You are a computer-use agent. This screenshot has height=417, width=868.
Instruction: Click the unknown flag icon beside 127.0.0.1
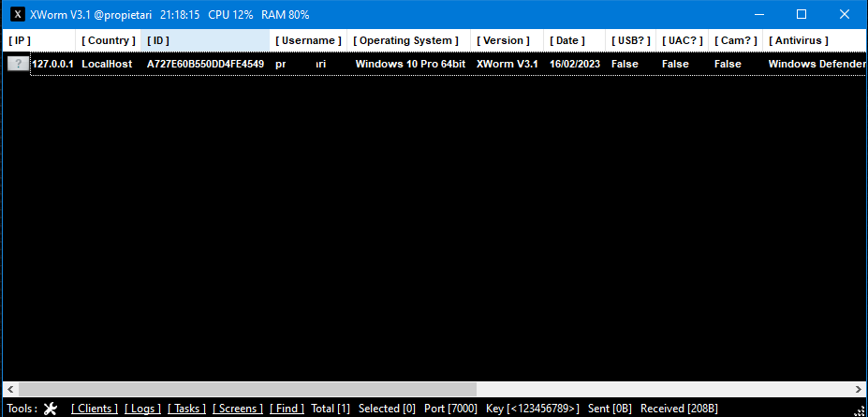(19, 65)
